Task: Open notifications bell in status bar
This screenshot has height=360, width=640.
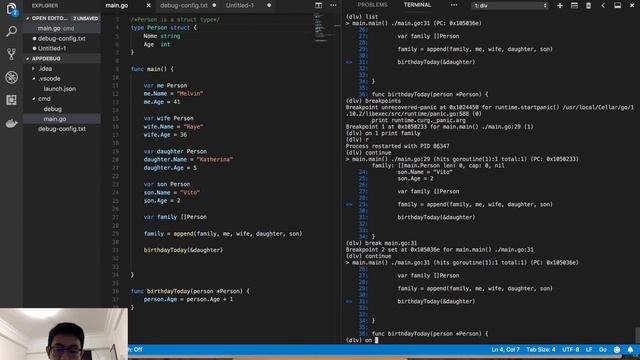Action: pyautogui.click(x=630, y=350)
